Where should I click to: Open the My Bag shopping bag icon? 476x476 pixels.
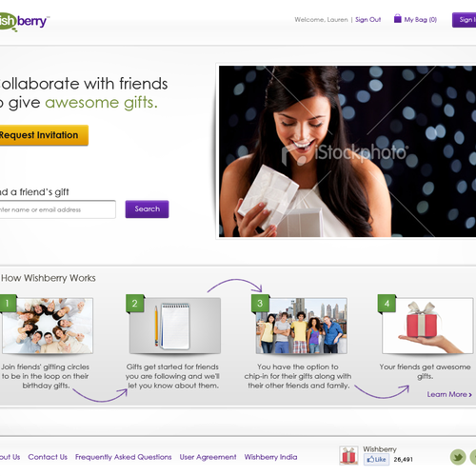coord(397,18)
